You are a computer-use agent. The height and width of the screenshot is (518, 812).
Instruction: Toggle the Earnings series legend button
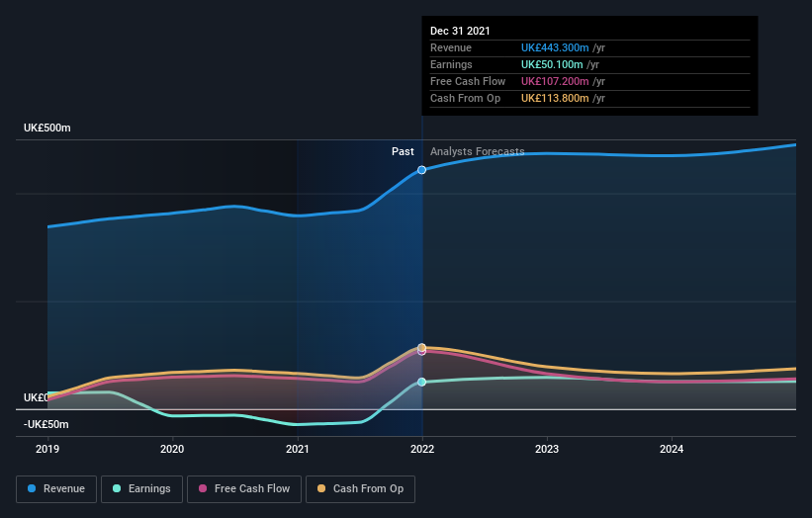point(141,489)
